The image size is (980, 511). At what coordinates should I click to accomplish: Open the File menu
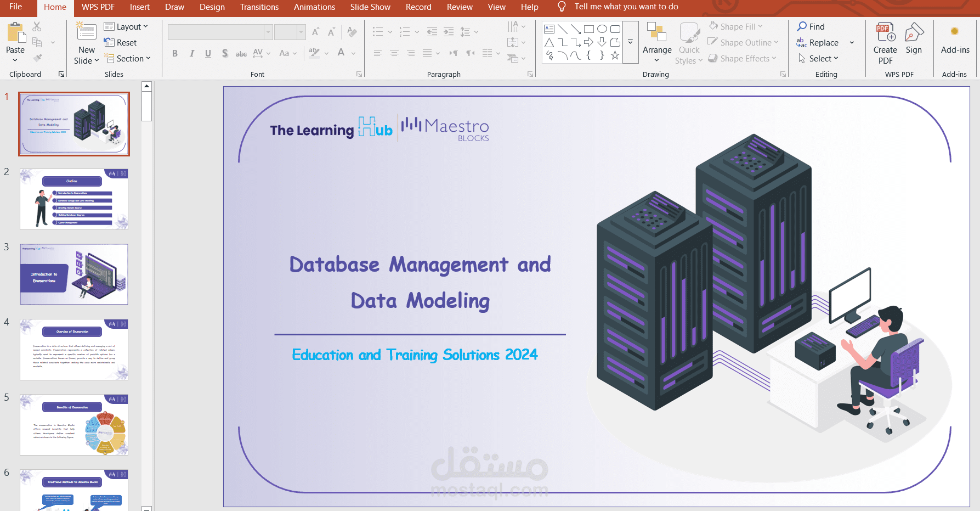[15, 7]
